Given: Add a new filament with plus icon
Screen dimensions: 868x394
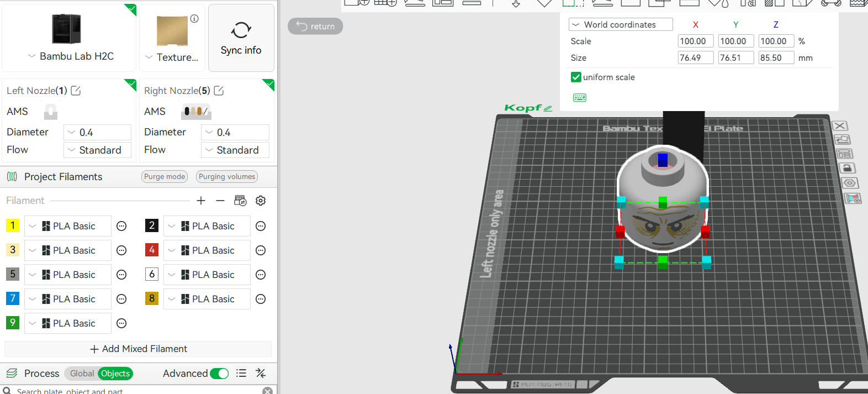Looking at the screenshot, I should (x=201, y=201).
